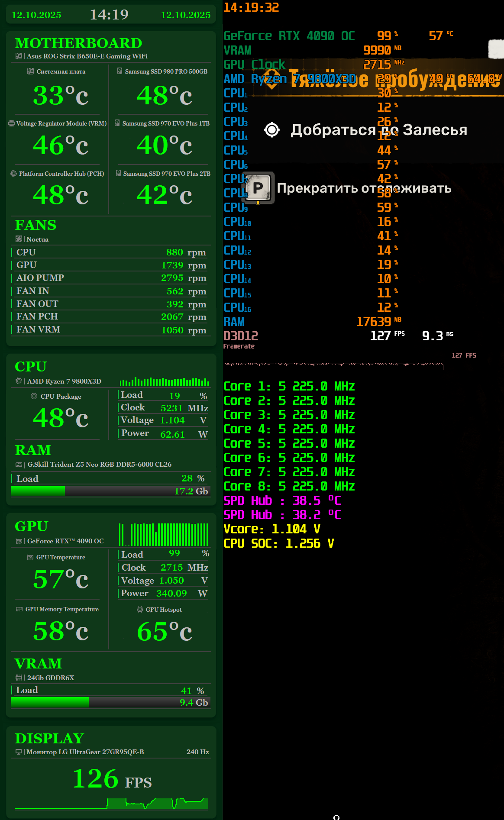Click the memory icon beside G.Skill Trident Z5

coord(19,465)
